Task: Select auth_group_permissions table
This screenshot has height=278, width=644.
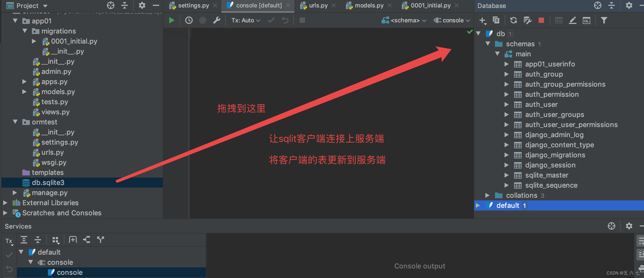Action: click(x=565, y=84)
